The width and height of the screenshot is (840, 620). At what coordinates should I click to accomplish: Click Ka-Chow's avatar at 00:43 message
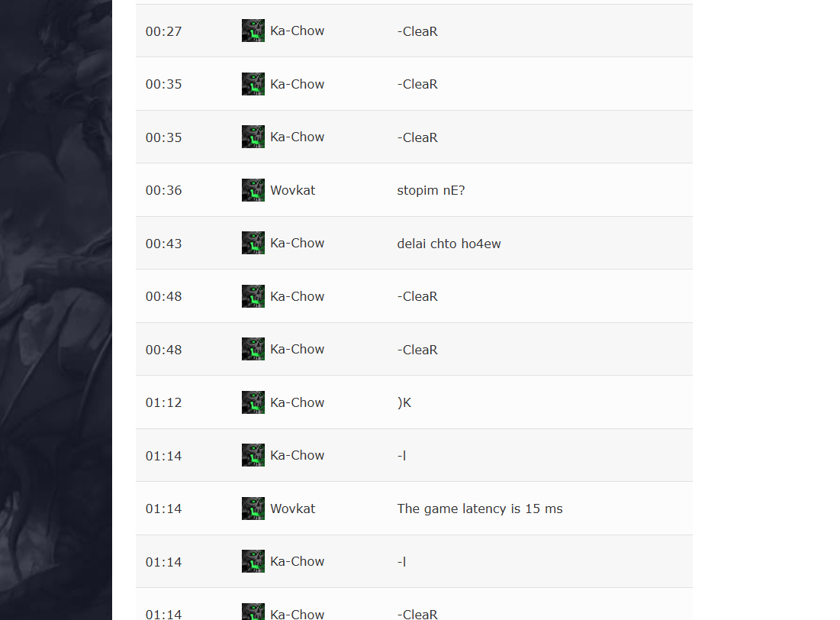pyautogui.click(x=253, y=243)
